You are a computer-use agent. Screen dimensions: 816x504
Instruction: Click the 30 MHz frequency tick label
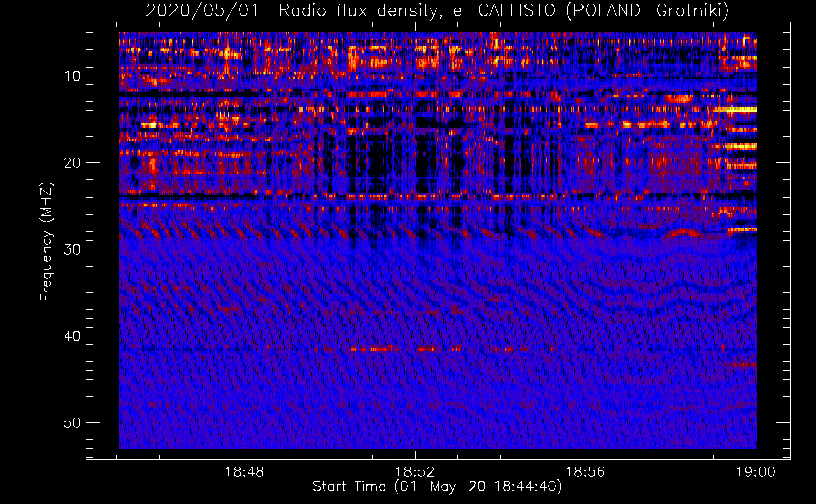pos(73,249)
